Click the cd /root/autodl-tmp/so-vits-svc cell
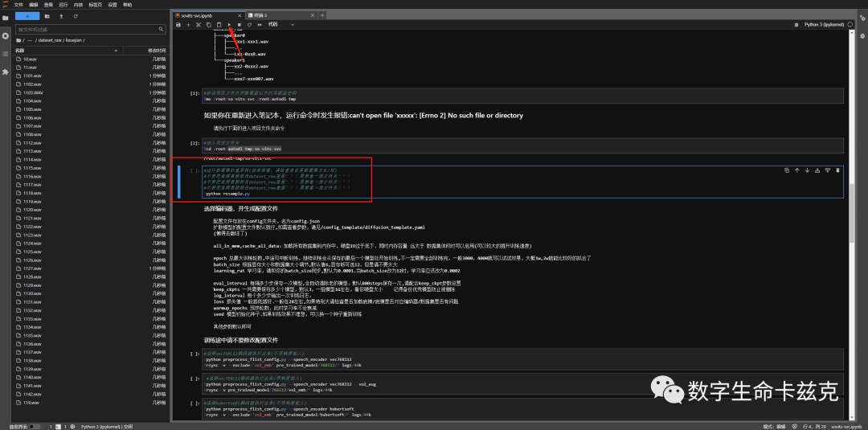868x430 pixels. pos(523,145)
